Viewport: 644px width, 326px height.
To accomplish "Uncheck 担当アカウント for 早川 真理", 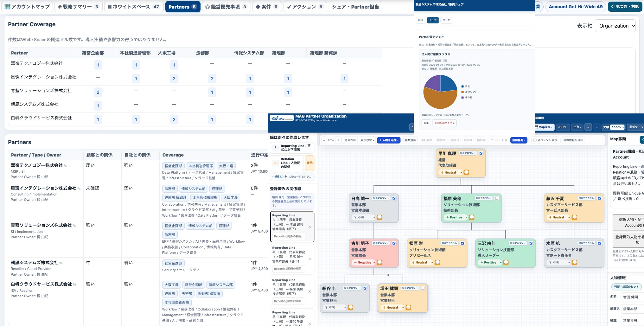I will 481,153.
